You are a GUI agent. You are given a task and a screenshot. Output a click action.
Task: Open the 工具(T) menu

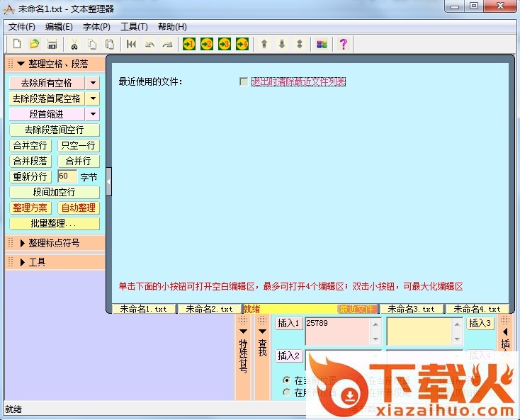134,27
